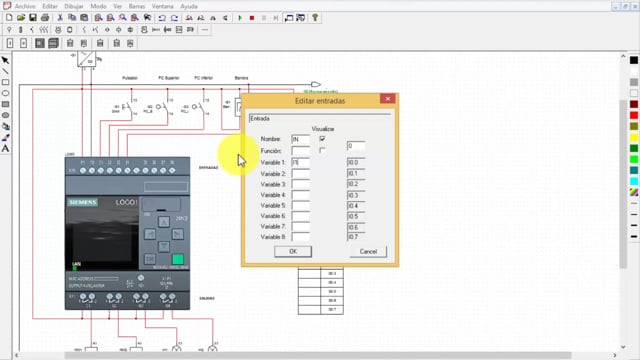This screenshot has height=360, width=640.
Task: Click the Undo arrow icon
Action: (x=162, y=18)
